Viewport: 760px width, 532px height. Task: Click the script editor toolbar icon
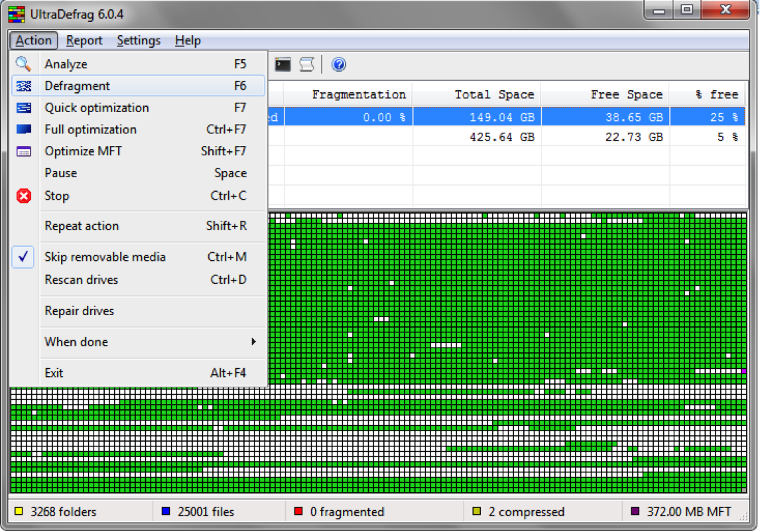[307, 64]
